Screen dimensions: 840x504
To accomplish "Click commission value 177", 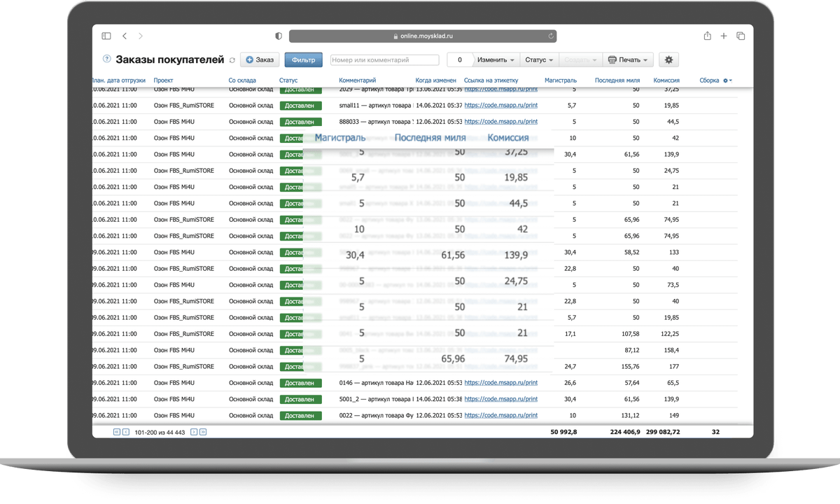I will coord(674,367).
